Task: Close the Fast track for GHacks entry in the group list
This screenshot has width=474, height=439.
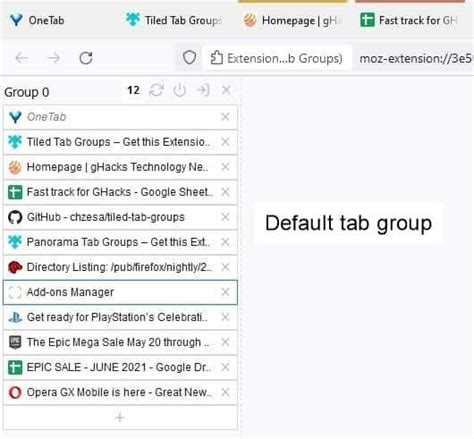Action: [x=225, y=192]
